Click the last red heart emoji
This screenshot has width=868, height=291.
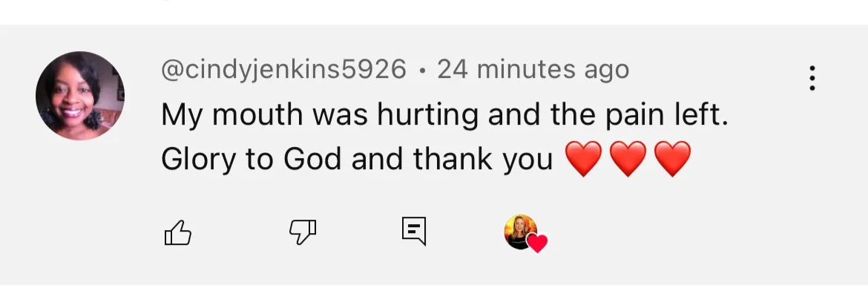pos(673,159)
